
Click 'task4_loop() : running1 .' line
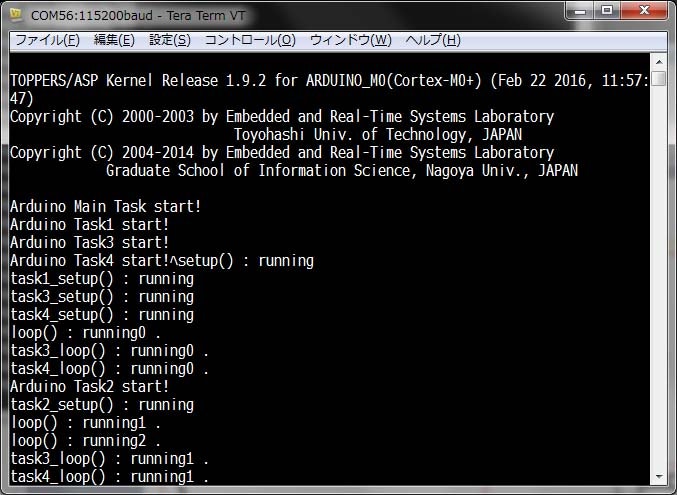pyautogui.click(x=110, y=476)
